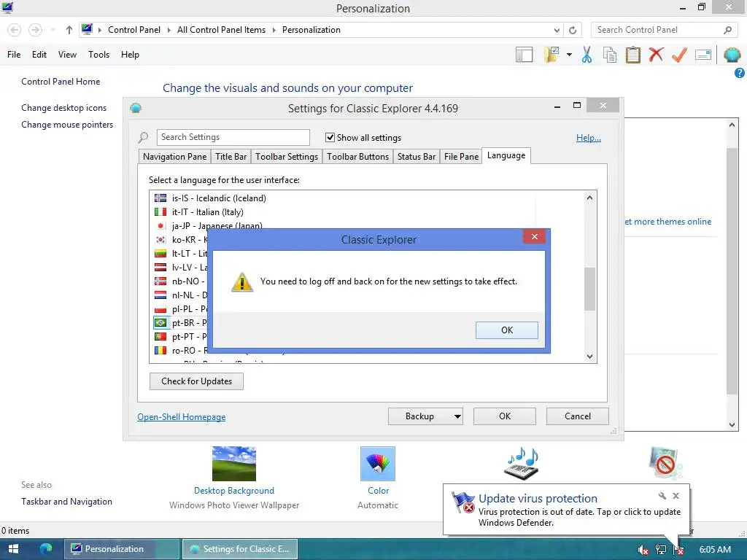Open the Screen Saver icon
Screen dimensions: 747x560
(665, 463)
